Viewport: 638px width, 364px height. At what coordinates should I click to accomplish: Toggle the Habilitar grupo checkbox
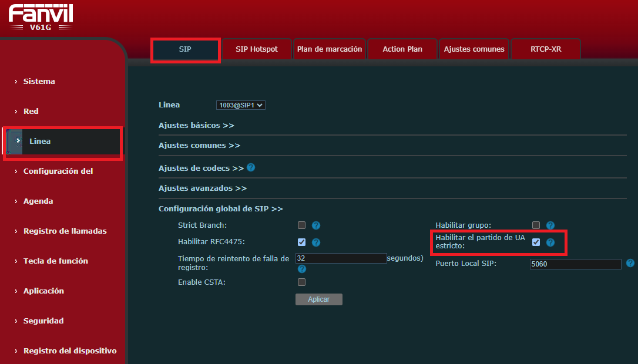point(536,225)
